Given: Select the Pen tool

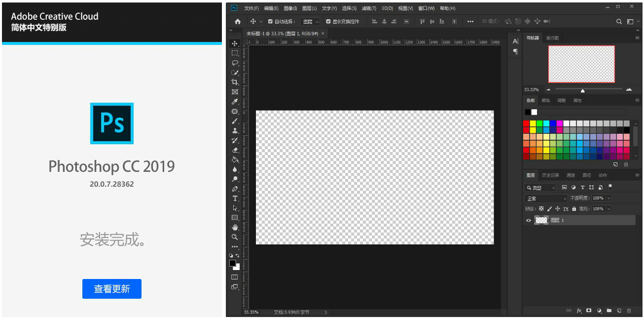Looking at the screenshot, I should click(235, 189).
